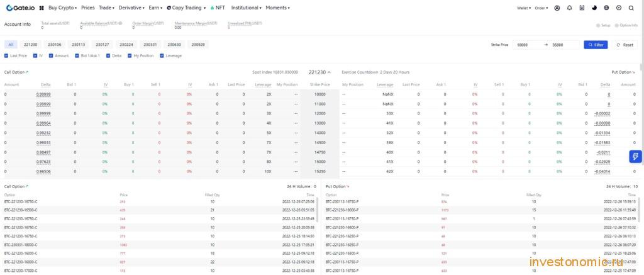Click the NFT flame icon
The image size is (644, 275).
[x=212, y=8]
